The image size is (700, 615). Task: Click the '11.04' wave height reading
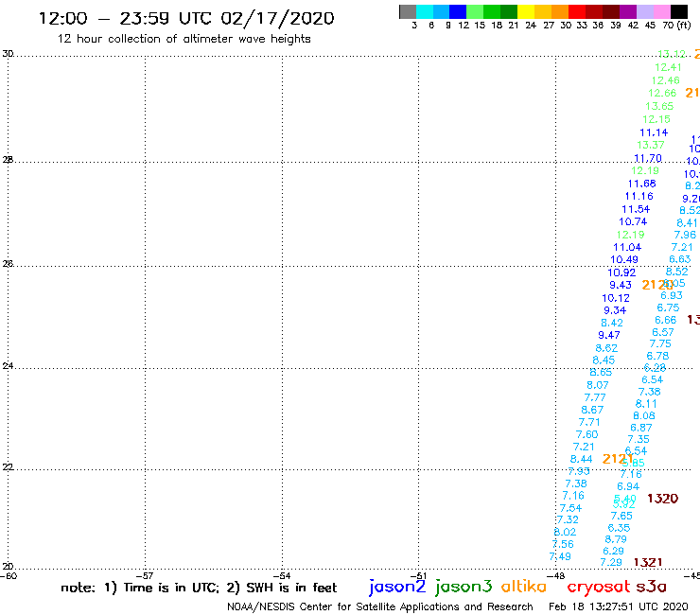click(x=627, y=247)
